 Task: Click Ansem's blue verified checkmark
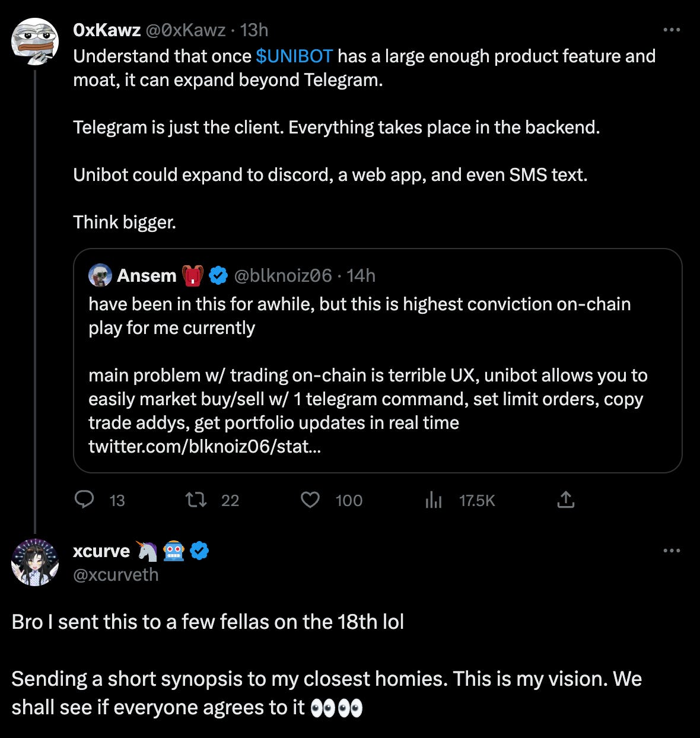(x=218, y=275)
